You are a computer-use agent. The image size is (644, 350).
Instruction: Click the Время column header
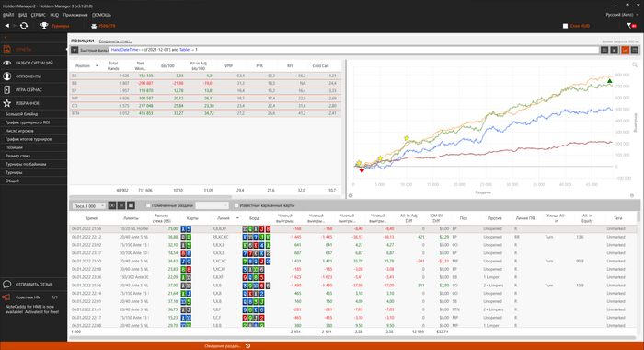click(91, 218)
